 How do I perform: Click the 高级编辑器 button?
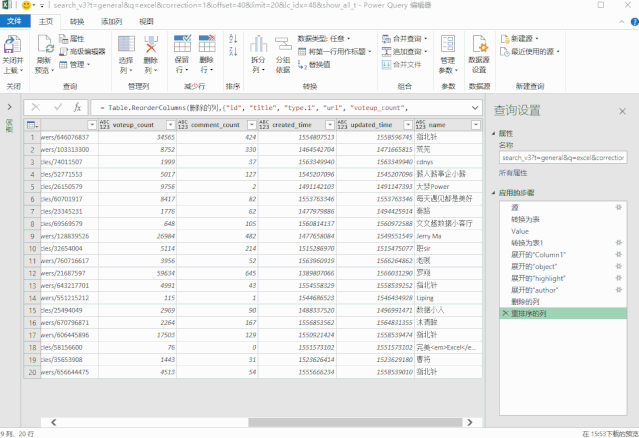coord(83,52)
